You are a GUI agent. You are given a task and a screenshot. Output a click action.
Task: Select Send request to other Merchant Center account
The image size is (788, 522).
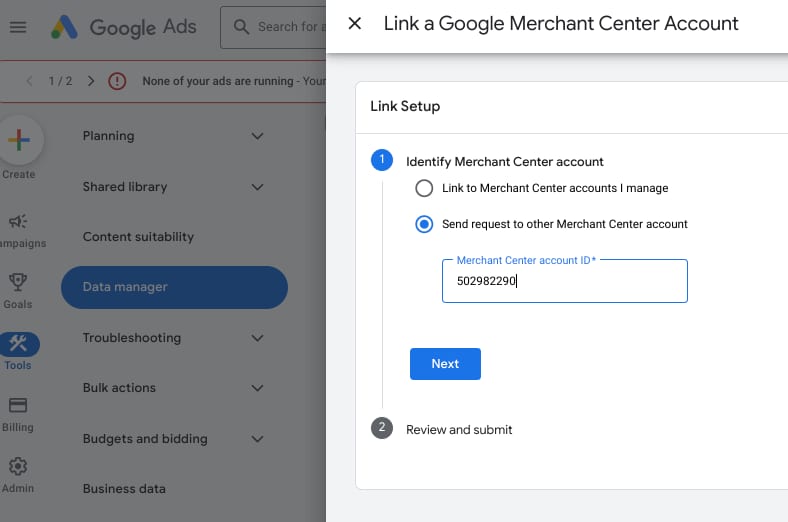[424, 224]
